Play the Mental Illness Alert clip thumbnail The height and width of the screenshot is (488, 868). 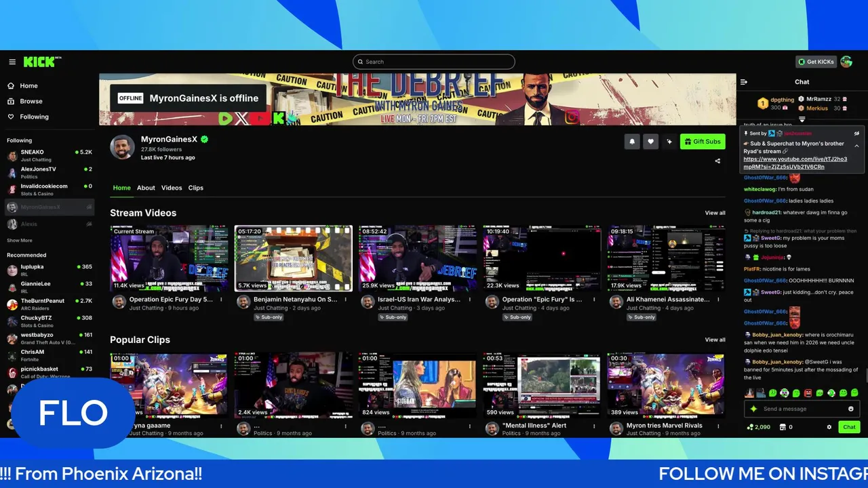[x=542, y=385]
